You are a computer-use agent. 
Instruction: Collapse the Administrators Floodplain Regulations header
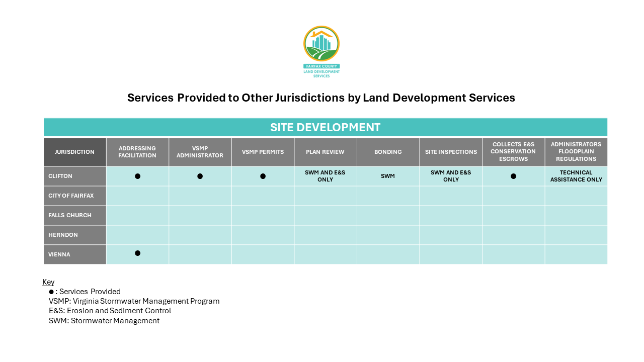click(x=576, y=152)
